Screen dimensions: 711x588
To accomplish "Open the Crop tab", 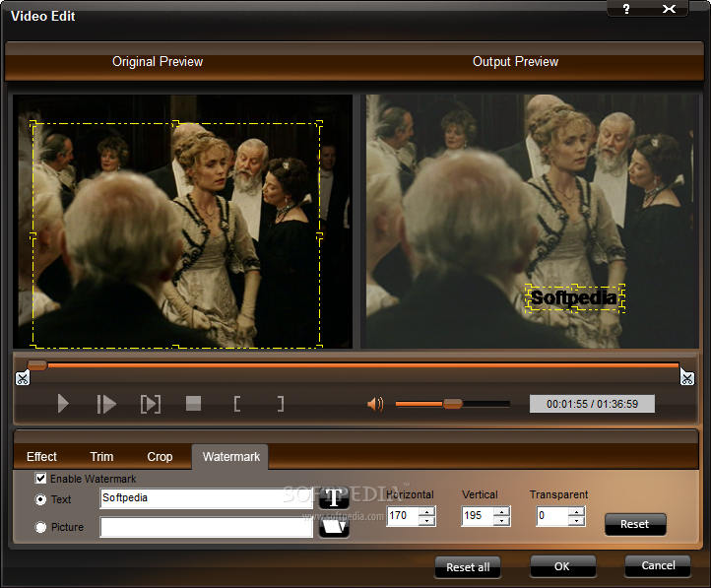I will [160, 457].
